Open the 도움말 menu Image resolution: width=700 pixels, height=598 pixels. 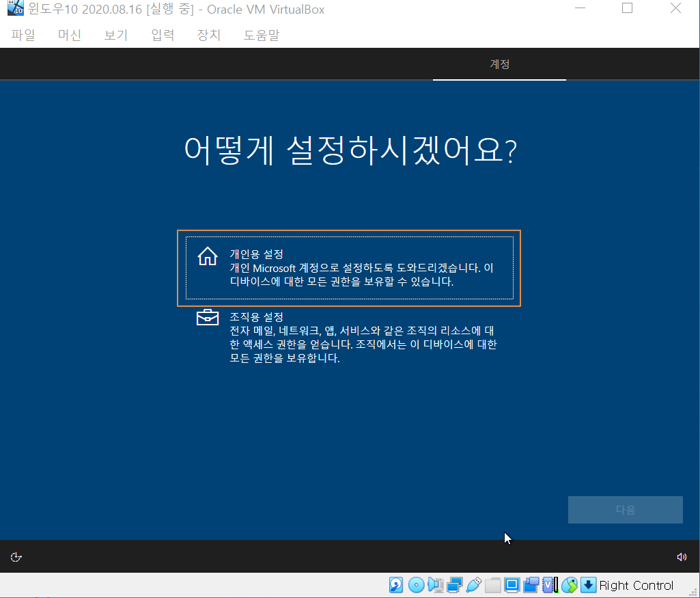point(262,35)
